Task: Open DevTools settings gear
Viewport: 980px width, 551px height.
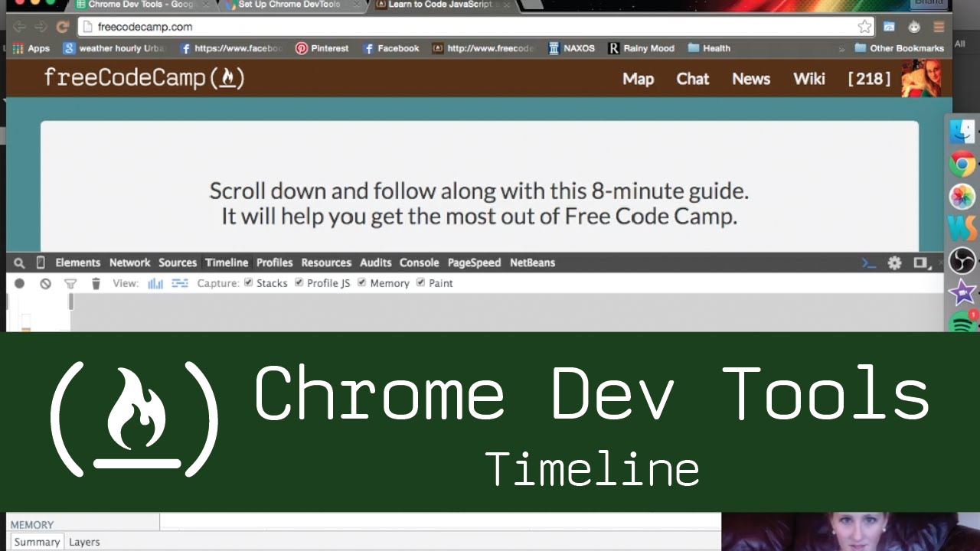Action: pyautogui.click(x=894, y=262)
